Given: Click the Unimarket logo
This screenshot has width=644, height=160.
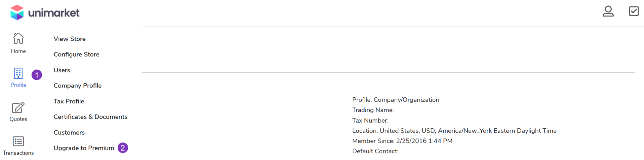Looking at the screenshot, I should [45, 13].
